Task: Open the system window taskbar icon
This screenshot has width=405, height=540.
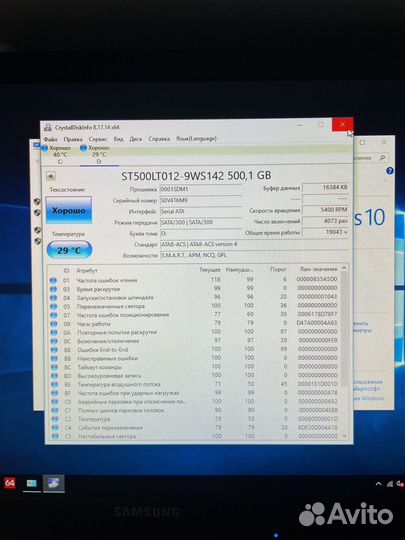Action: pyautogui.click(x=32, y=484)
